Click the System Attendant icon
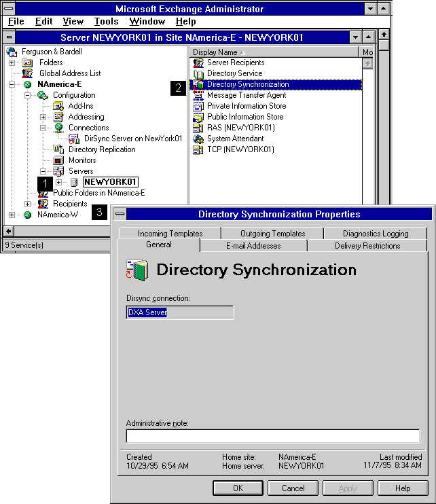Screen dimensions: 436x504 click(x=198, y=139)
